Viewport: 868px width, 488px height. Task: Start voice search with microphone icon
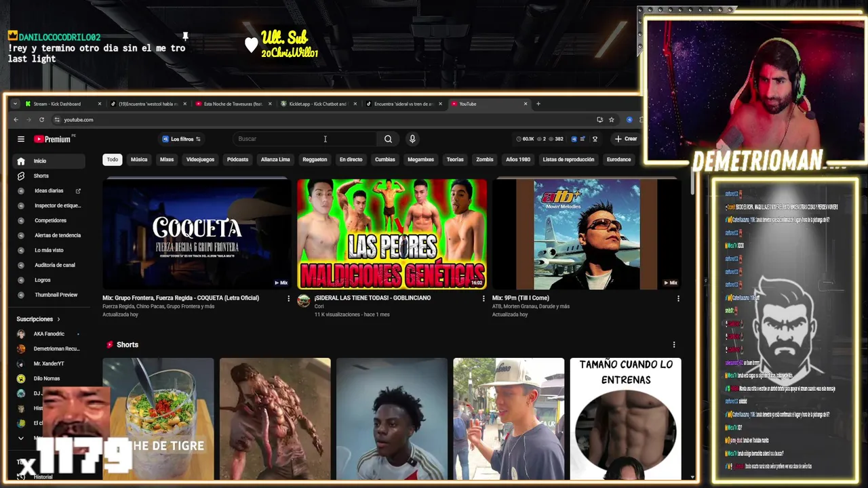point(412,139)
